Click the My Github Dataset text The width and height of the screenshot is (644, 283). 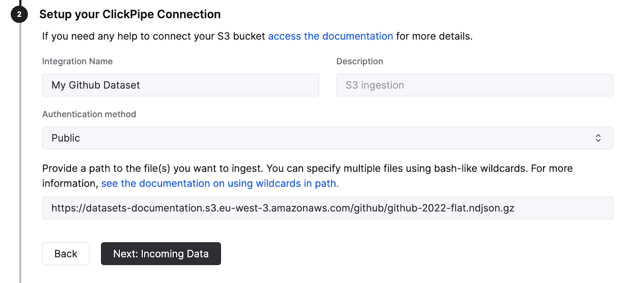pyautogui.click(x=96, y=85)
